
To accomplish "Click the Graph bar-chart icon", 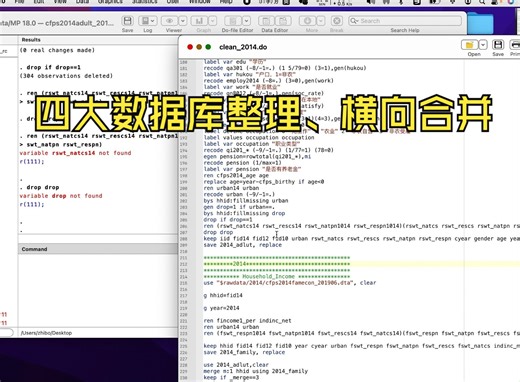I will point(199,21).
